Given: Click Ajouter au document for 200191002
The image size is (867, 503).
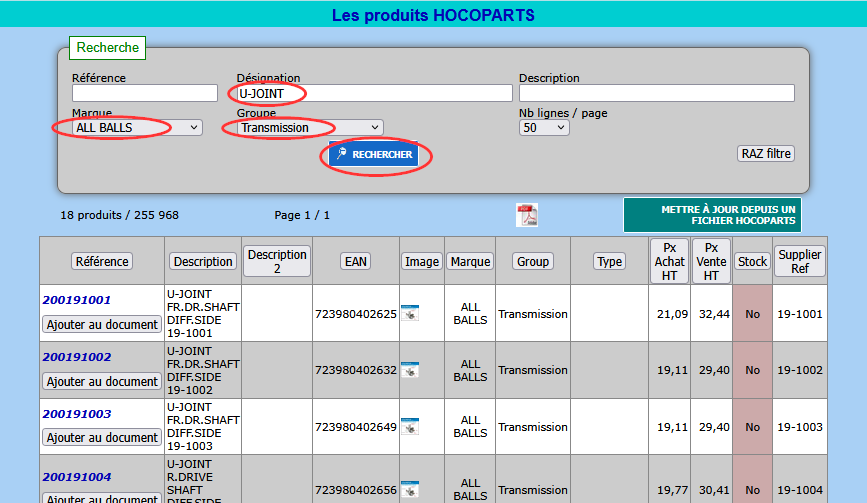Looking at the screenshot, I should [102, 381].
